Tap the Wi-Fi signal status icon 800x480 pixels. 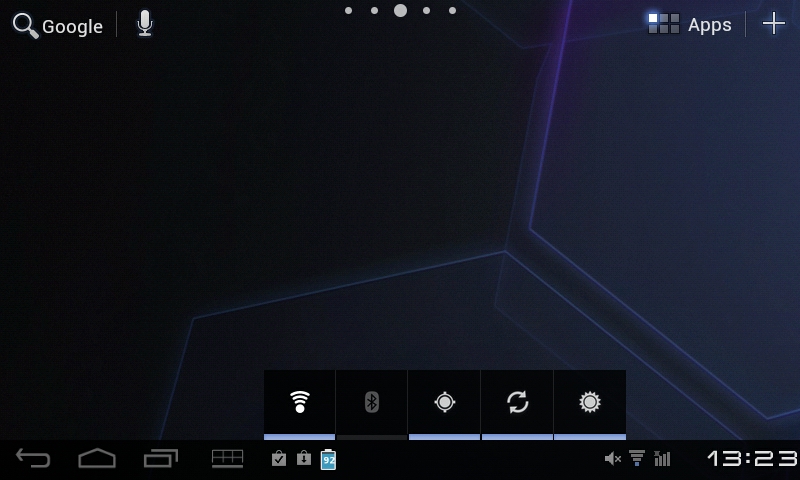point(637,458)
